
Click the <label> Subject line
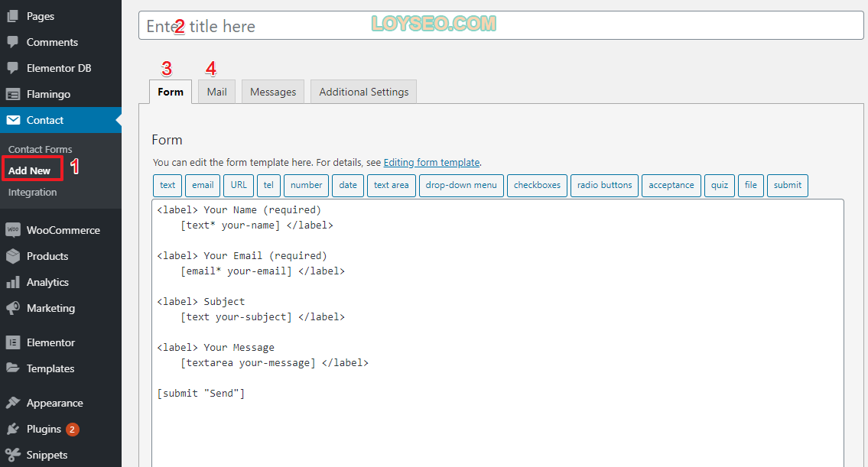pyautogui.click(x=201, y=302)
